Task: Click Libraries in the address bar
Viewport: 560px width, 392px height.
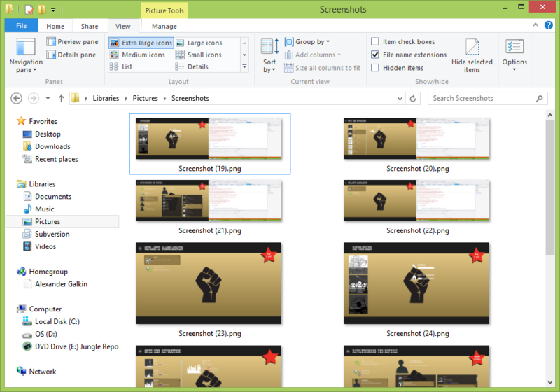Action: 106,98
